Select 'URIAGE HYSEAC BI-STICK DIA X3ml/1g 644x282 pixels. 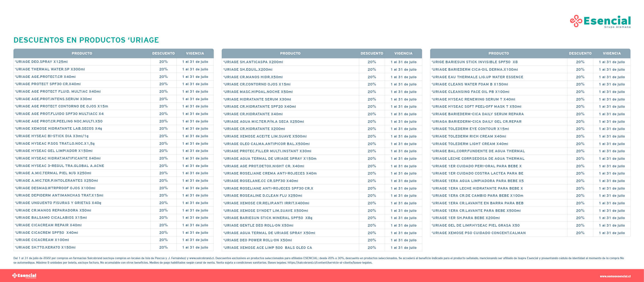(x=113, y=136)
